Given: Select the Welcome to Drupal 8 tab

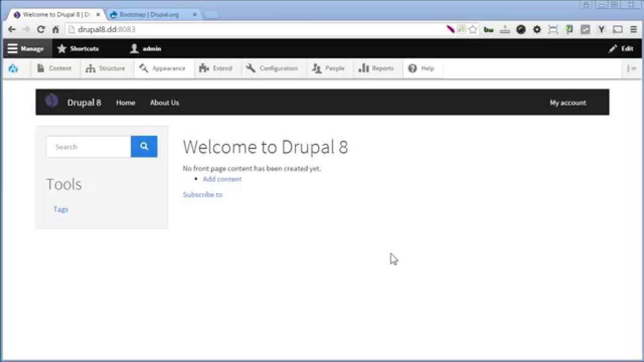Looking at the screenshot, I should pyautogui.click(x=55, y=15).
